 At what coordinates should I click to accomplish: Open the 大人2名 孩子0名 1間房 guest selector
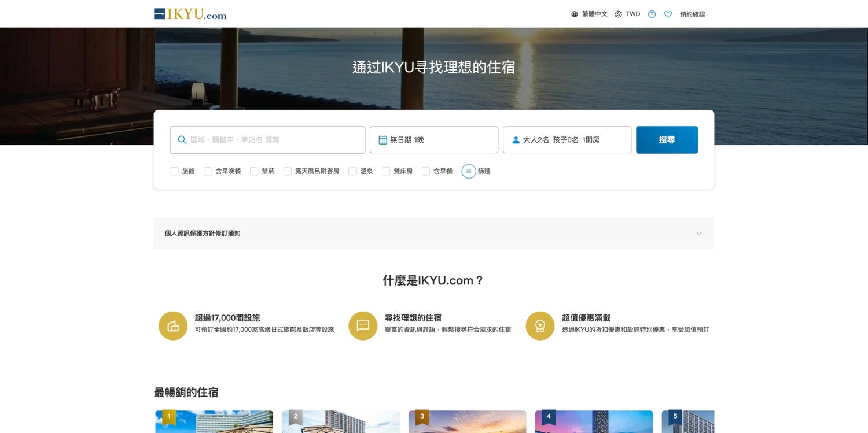567,140
